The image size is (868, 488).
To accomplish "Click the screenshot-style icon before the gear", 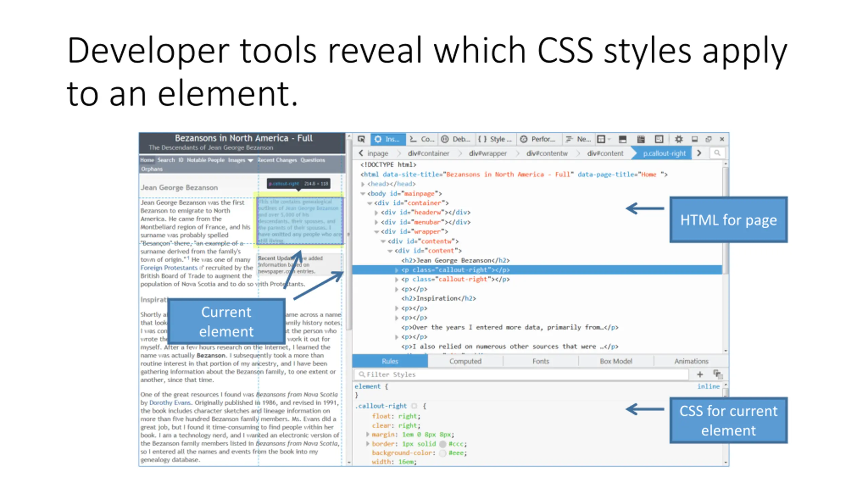I will pyautogui.click(x=659, y=139).
